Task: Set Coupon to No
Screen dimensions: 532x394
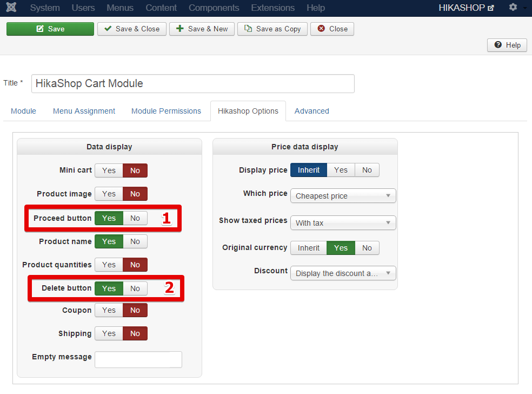Action: (135, 310)
